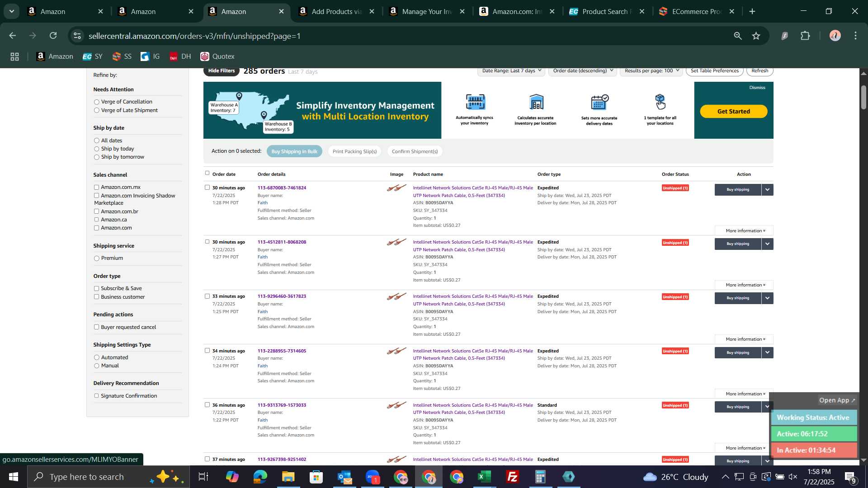Check the Amazon.com.mx sales channel box
868x488 pixels.
(96, 187)
